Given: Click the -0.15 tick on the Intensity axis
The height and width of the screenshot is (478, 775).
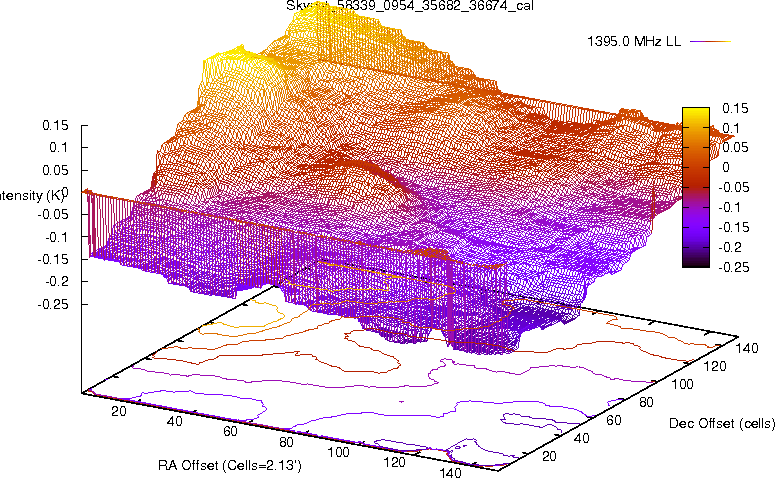Looking at the screenshot, I should click(x=53, y=260).
